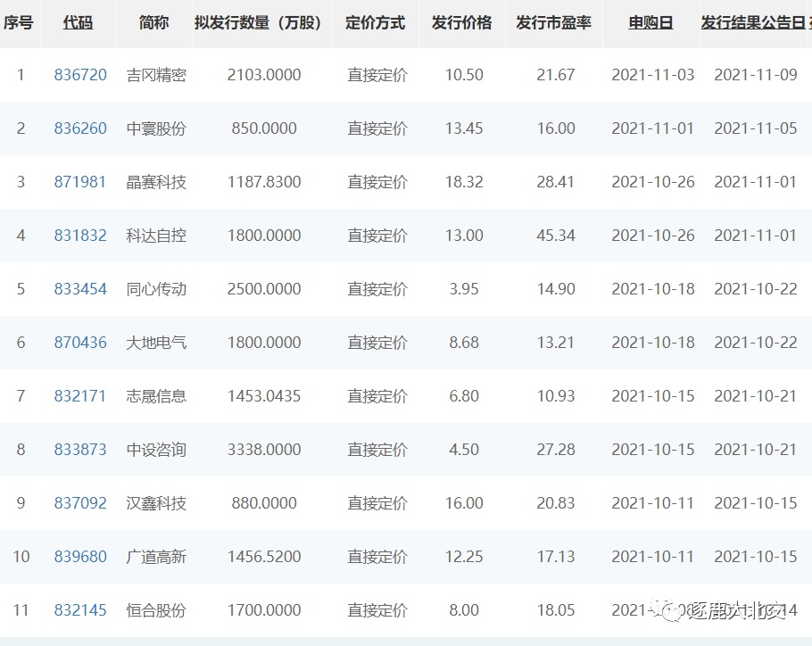Image resolution: width=812 pixels, height=646 pixels.
Task: Click issue price 10.50
Action: coord(464,75)
